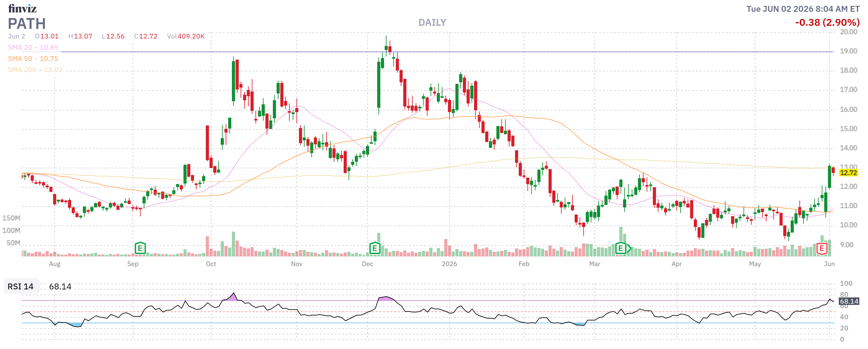Viewport: 868px width, 349px height.
Task: Click the 19.00 price axis label
Action: tap(848, 51)
